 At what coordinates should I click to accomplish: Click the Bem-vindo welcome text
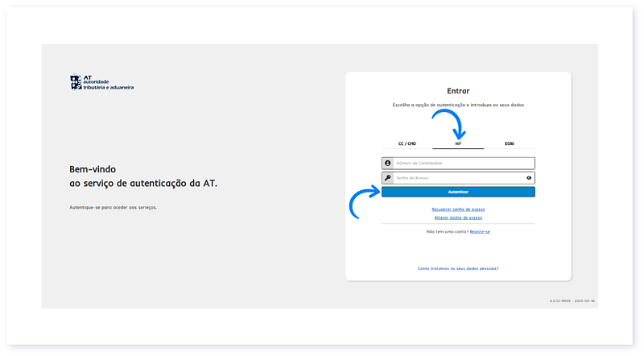93,169
